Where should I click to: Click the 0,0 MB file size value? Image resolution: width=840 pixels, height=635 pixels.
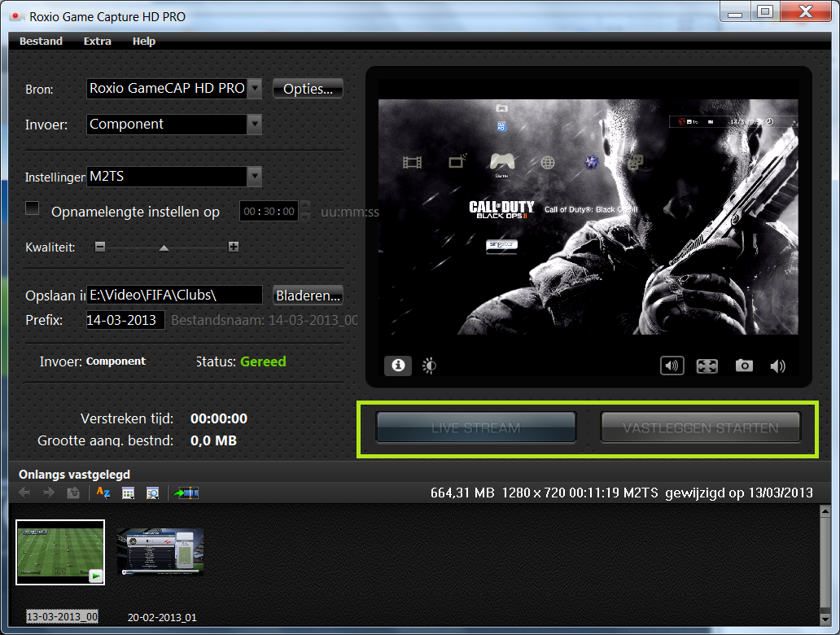[x=213, y=440]
